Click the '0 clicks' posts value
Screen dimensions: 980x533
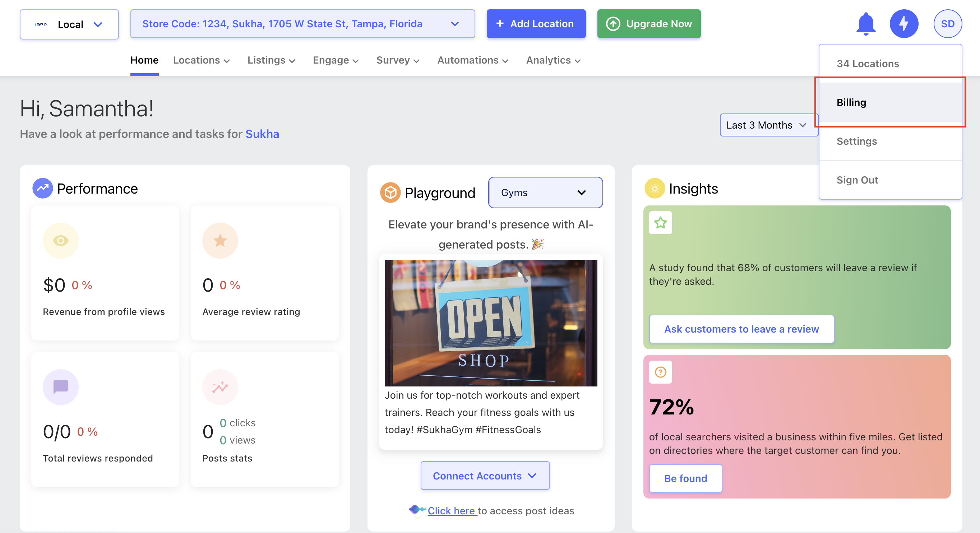pyautogui.click(x=237, y=423)
